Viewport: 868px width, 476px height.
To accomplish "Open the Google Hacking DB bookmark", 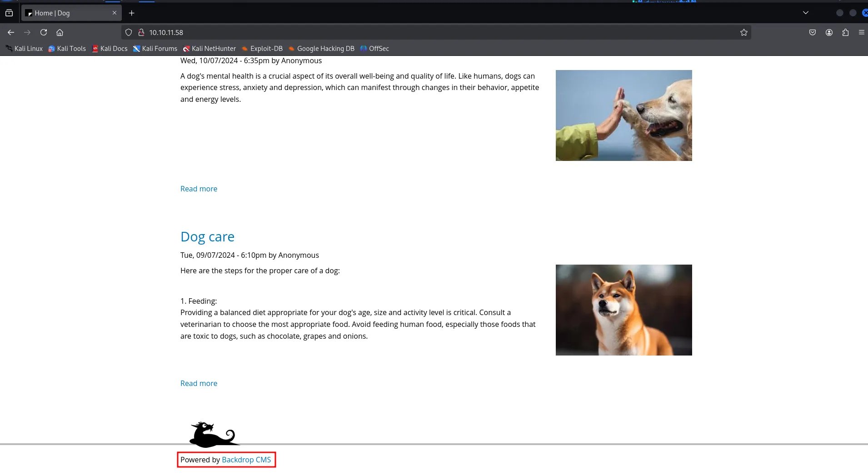I will pos(321,49).
